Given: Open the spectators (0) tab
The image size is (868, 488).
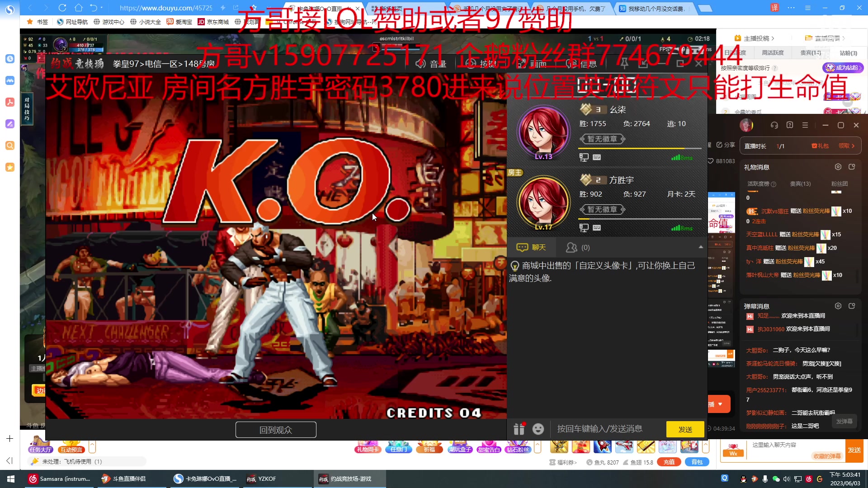Looking at the screenshot, I should click(578, 248).
